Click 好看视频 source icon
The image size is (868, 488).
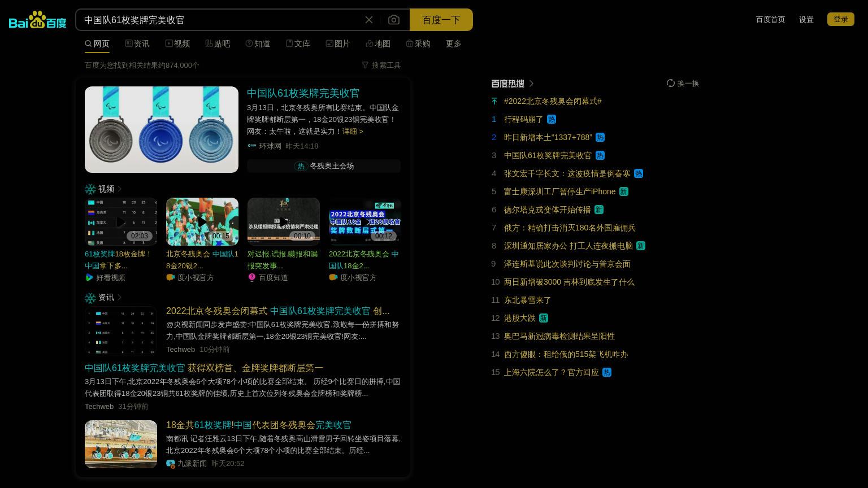pos(89,277)
